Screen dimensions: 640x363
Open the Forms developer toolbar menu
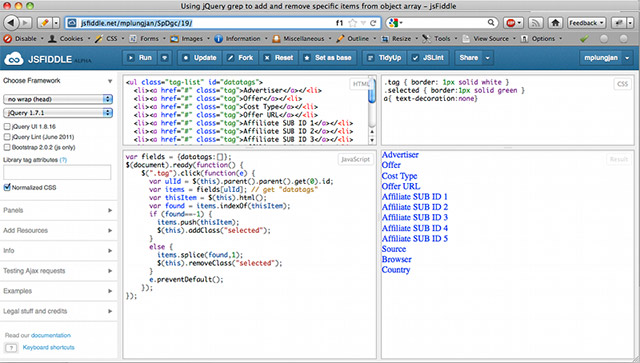pyautogui.click(x=147, y=38)
